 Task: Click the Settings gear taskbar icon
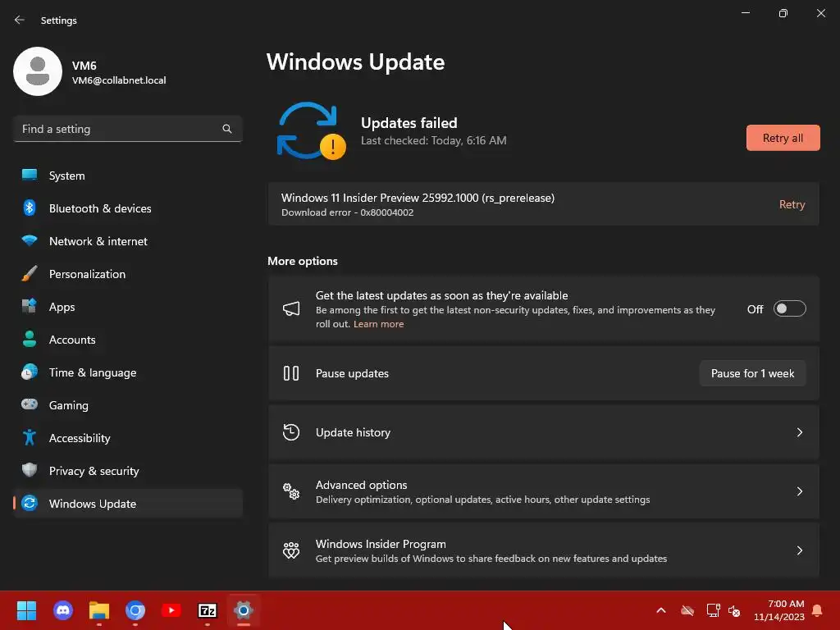pos(243,610)
